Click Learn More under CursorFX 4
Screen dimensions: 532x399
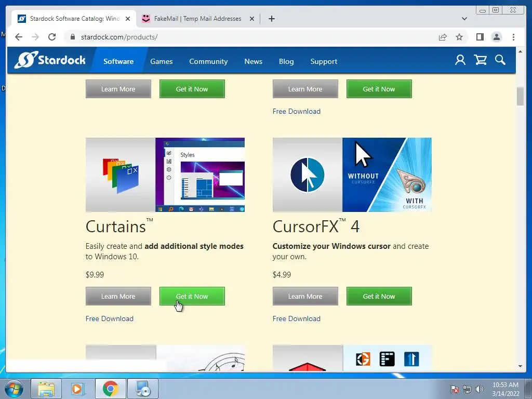click(305, 296)
